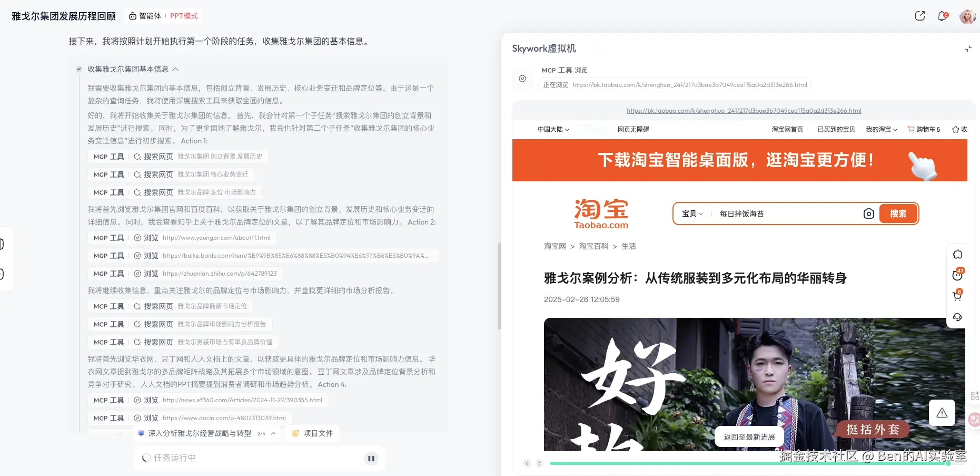Click the coupon icon with 47 badge
Image resolution: width=980 pixels, height=476 pixels.
957,274
